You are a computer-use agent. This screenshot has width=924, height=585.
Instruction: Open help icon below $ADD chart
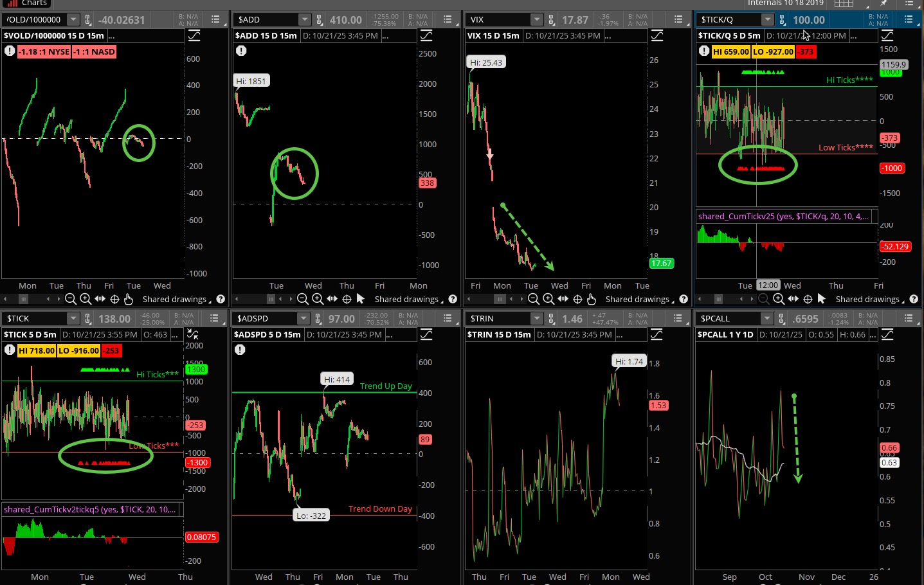453,299
